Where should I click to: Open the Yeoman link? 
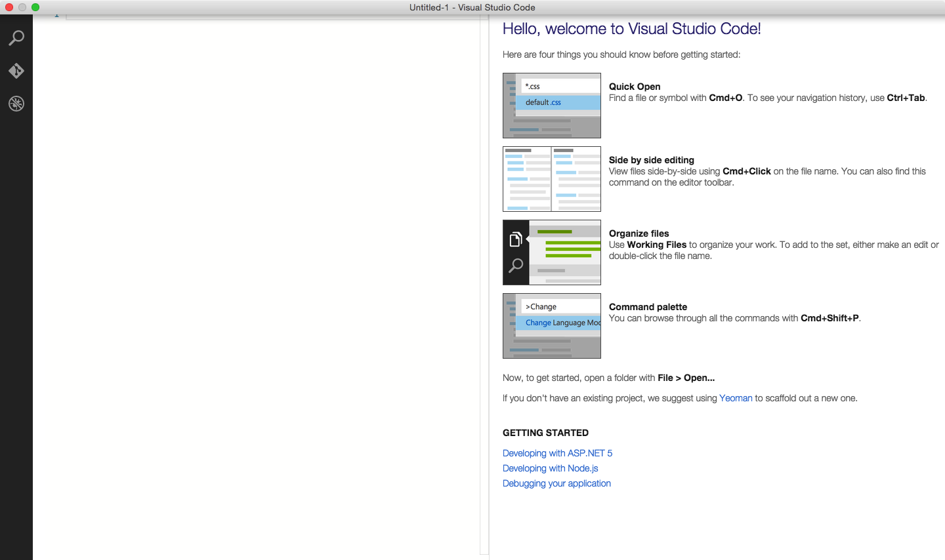(736, 398)
